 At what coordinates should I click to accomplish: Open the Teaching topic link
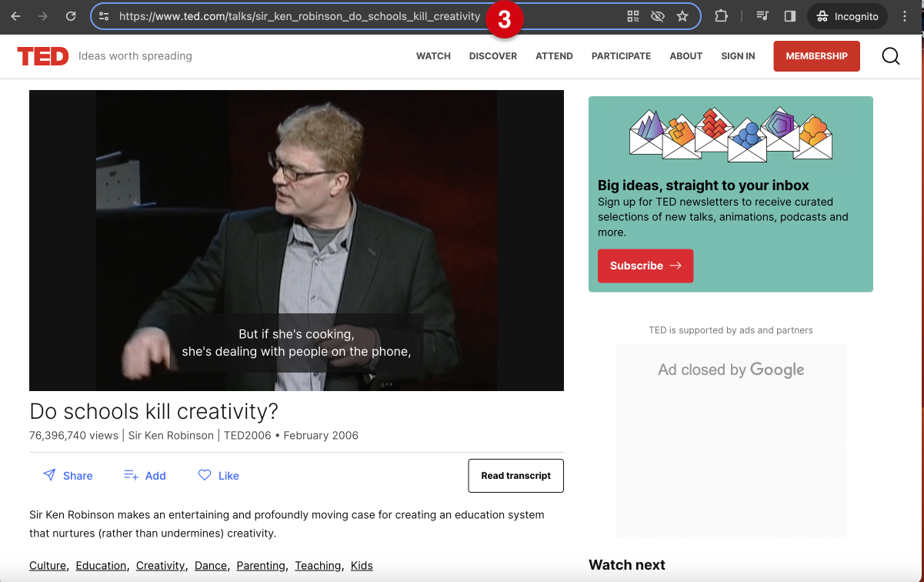pos(318,566)
